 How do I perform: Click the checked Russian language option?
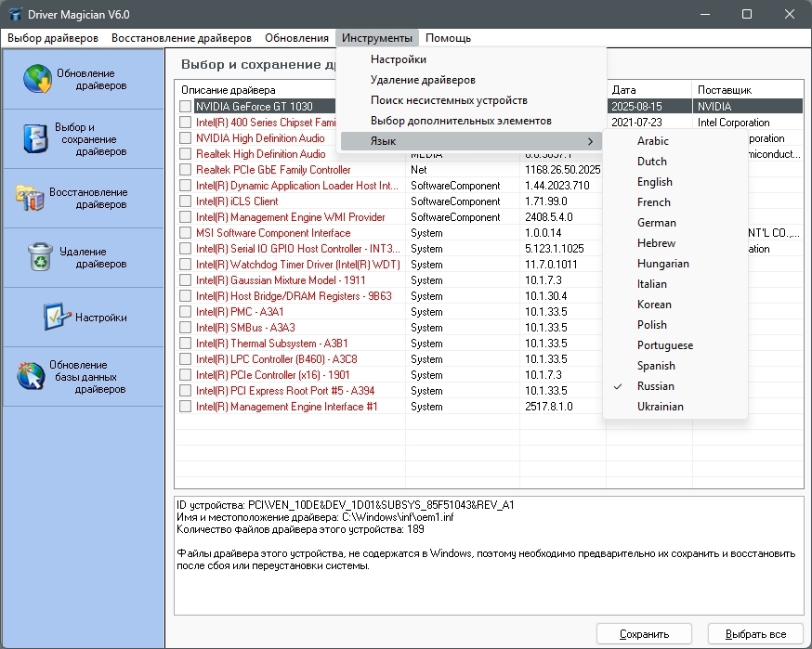(x=674, y=386)
